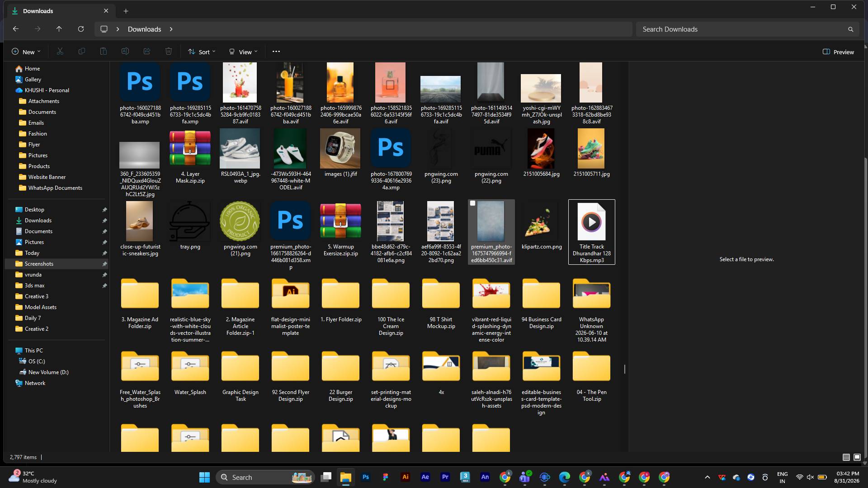The height and width of the screenshot is (488, 868).
Task: Unpin Screenshots from Quick access
Action: click(104, 264)
